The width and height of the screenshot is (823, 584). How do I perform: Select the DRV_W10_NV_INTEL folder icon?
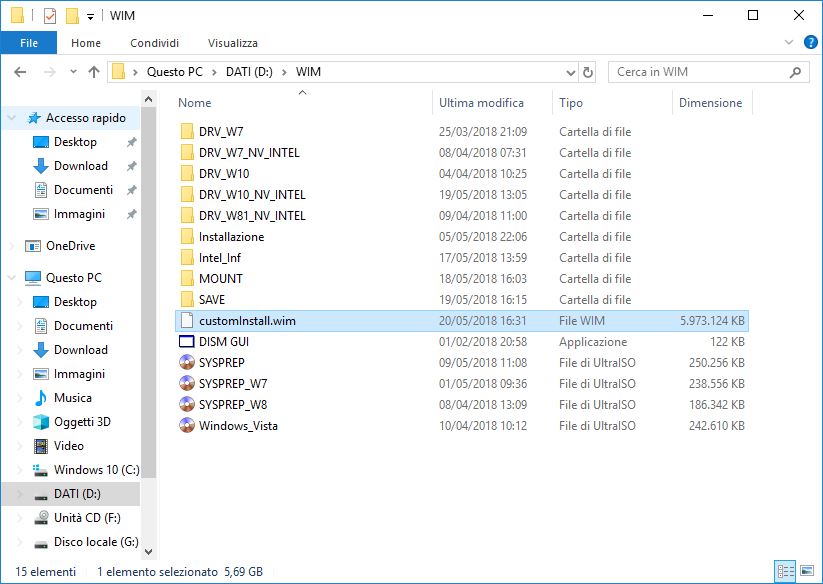click(187, 194)
